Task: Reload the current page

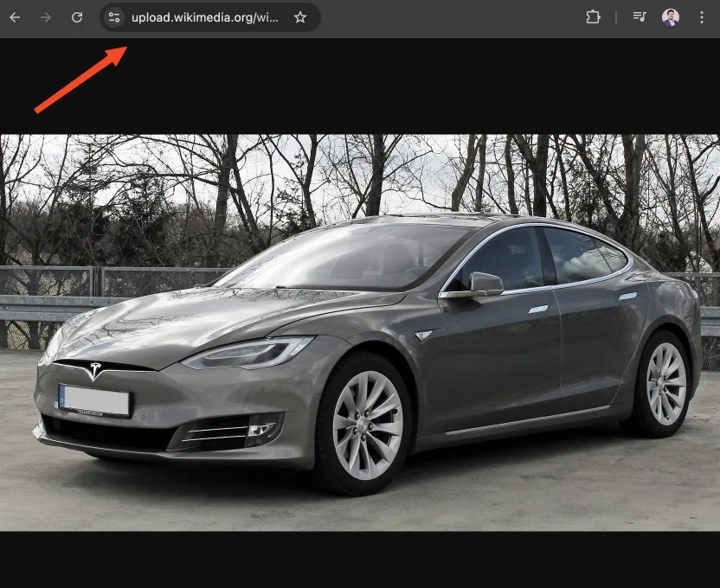Action: click(x=77, y=17)
